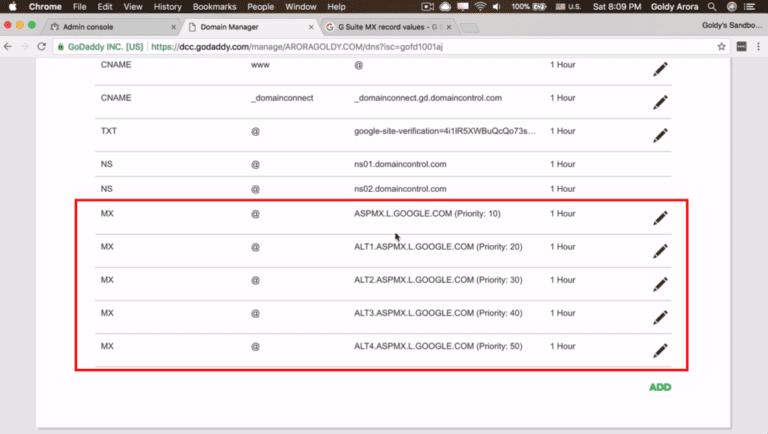Viewport: 768px width, 434px height.
Task: Click the Sat 8:09 PM clock
Action: tap(617, 7)
